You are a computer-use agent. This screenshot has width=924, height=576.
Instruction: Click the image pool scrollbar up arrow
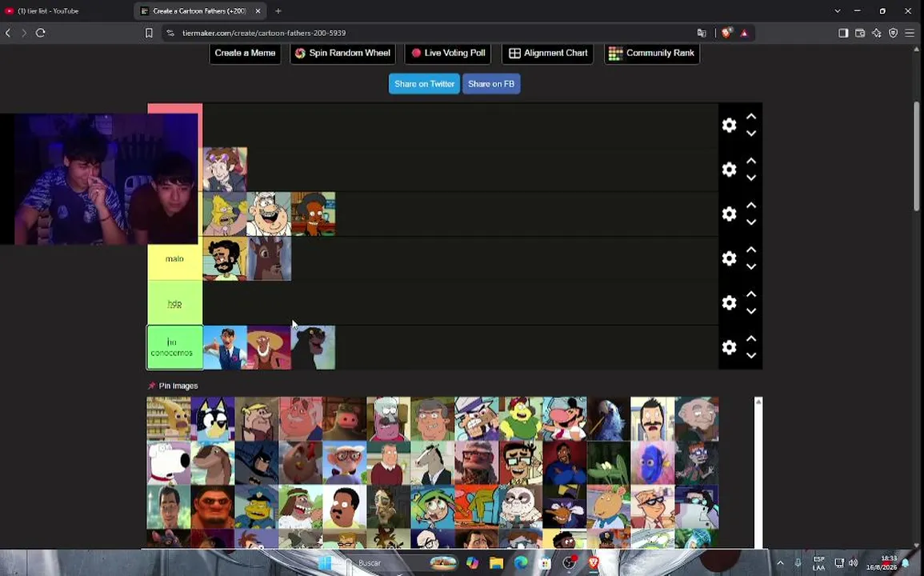758,402
